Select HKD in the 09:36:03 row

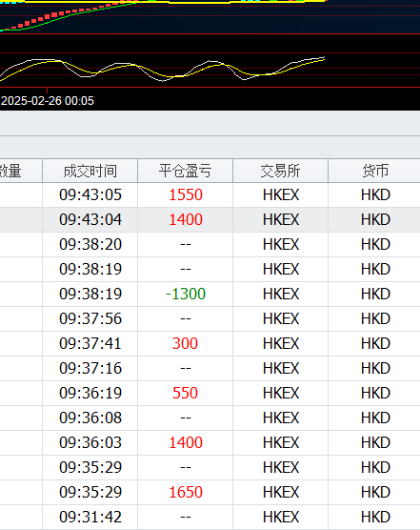[x=375, y=442]
